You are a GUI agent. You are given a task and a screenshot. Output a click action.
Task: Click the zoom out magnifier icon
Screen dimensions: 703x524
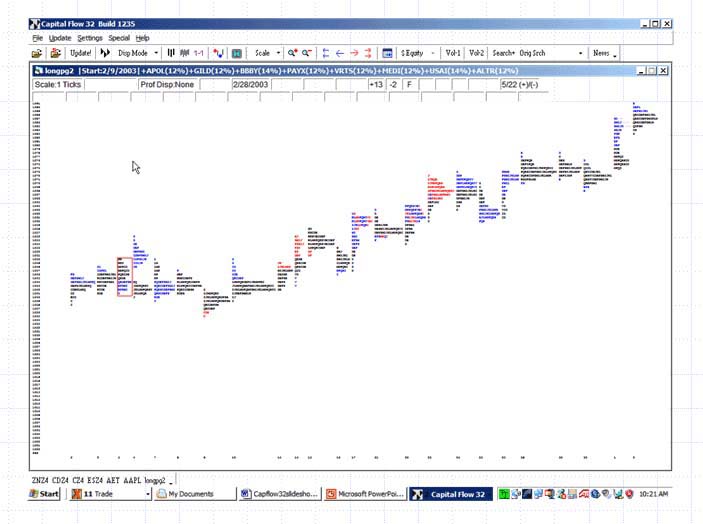[x=308, y=53]
